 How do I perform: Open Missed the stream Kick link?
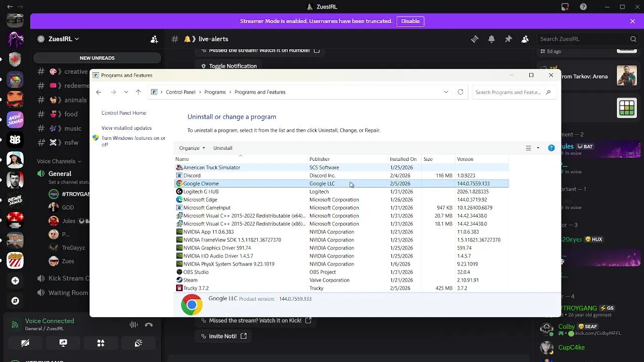(256, 320)
